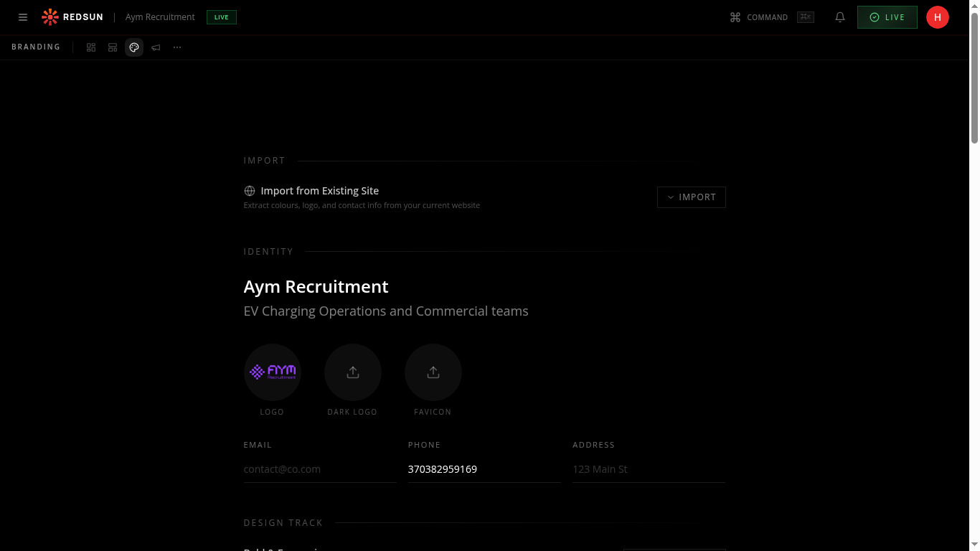The image size is (980, 551).
Task: Click the PHONE input field
Action: pyautogui.click(x=484, y=468)
